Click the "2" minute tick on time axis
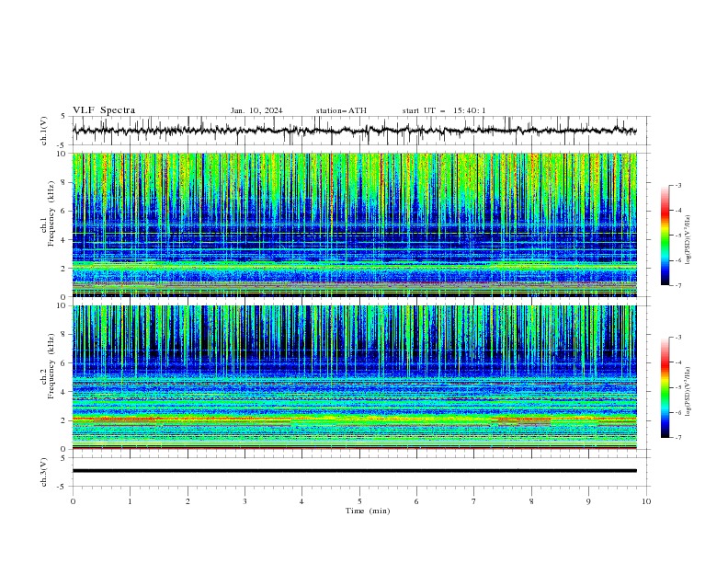This screenshot has width=728, height=563. tap(188, 501)
